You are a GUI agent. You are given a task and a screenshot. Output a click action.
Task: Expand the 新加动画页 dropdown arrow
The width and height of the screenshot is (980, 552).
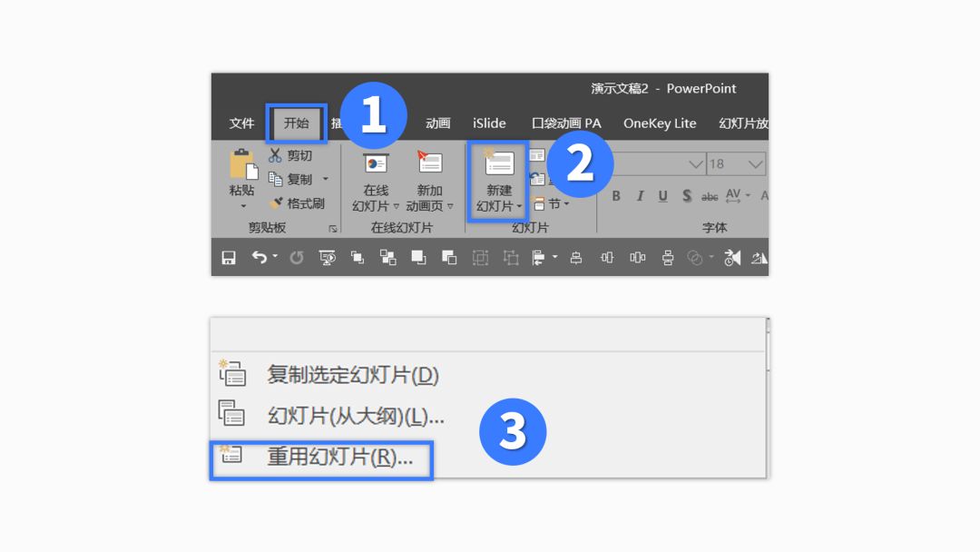450,206
